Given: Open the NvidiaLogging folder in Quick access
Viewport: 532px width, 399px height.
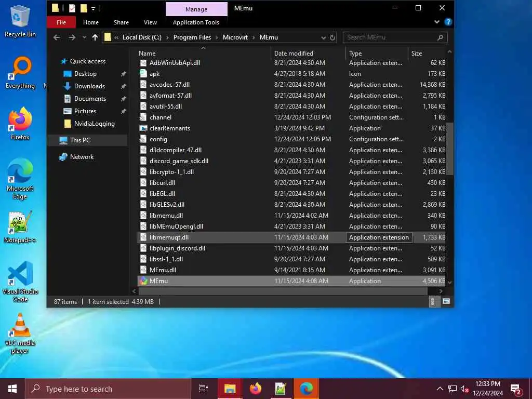Looking at the screenshot, I should [x=95, y=124].
